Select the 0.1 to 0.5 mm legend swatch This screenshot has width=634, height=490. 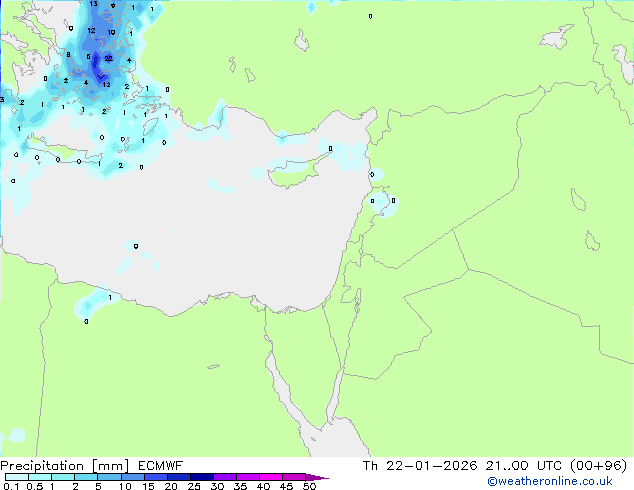click(17, 477)
